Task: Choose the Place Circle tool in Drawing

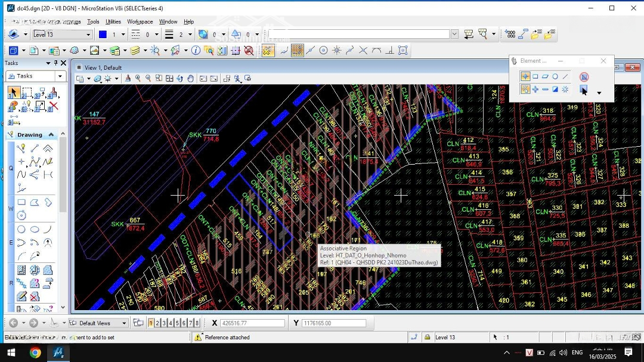Action: click(21, 230)
